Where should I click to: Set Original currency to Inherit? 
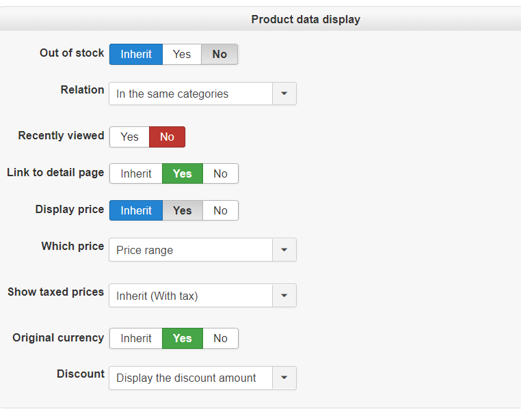pos(136,339)
